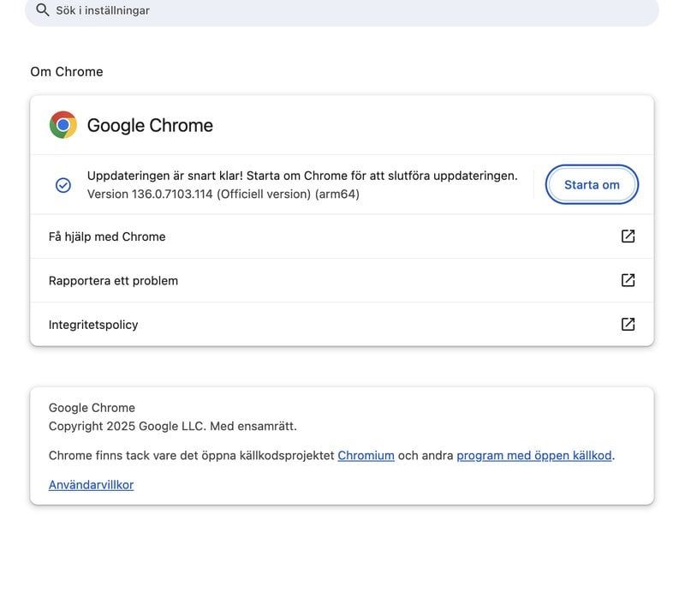Viewport: 685px width, 616px height.
Task: Click the large 'Google Chrome' title text
Action: pyautogui.click(x=150, y=125)
